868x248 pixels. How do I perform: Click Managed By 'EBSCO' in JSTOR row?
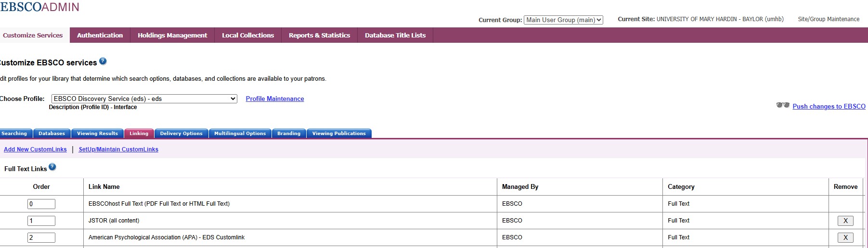(x=512, y=221)
